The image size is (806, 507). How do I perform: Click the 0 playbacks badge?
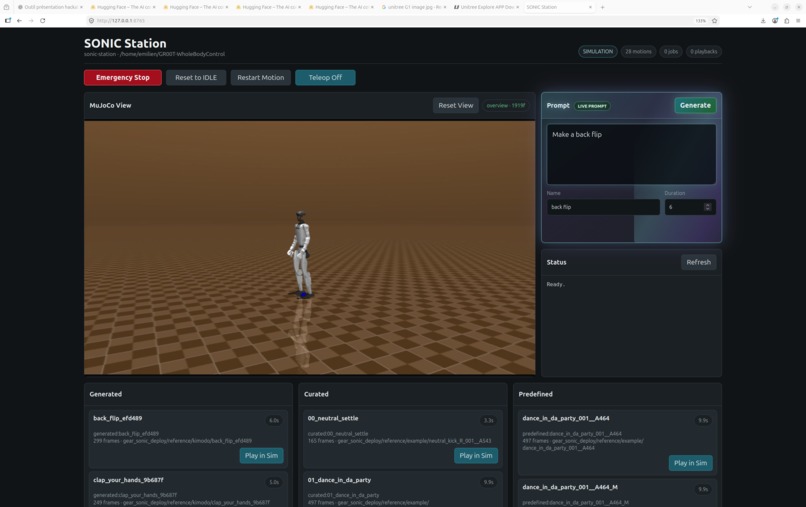click(703, 51)
